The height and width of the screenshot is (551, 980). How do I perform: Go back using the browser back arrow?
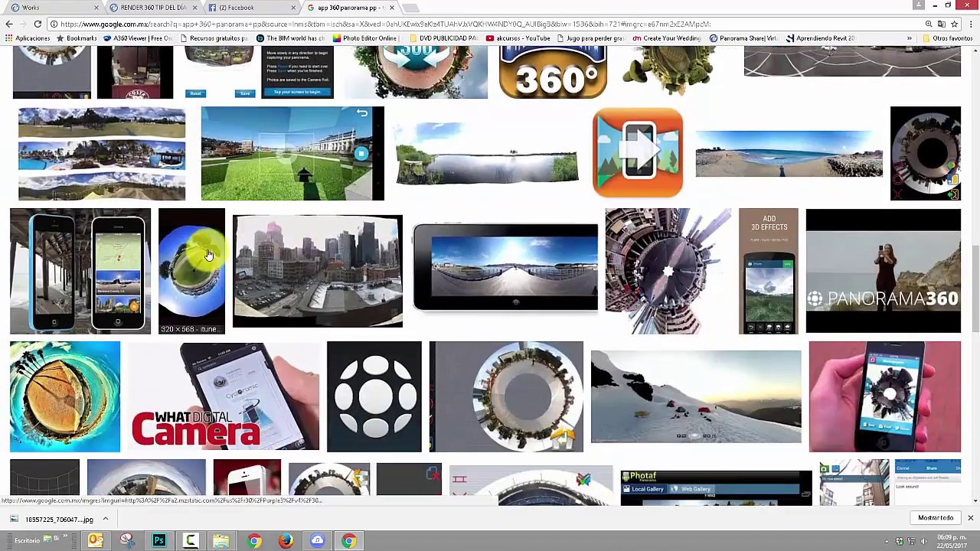tap(8, 24)
